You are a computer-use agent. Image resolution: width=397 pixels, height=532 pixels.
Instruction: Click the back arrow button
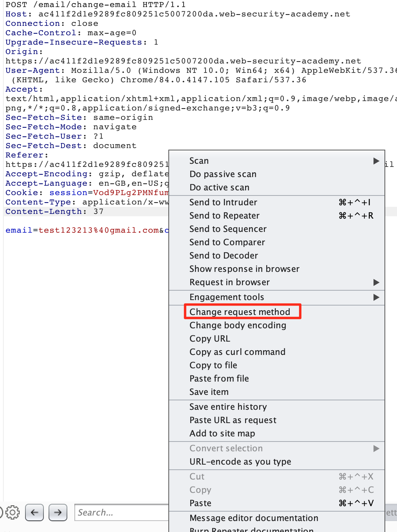[x=34, y=512]
